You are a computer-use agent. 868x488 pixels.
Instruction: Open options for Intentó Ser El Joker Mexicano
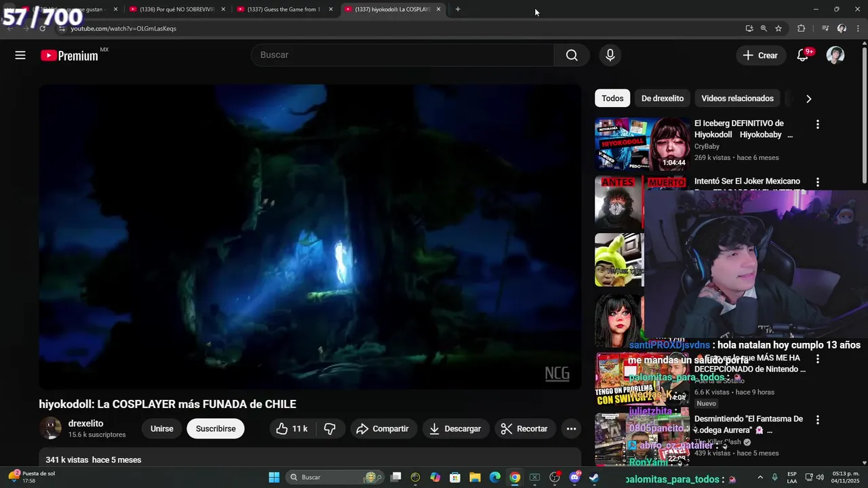tap(817, 182)
